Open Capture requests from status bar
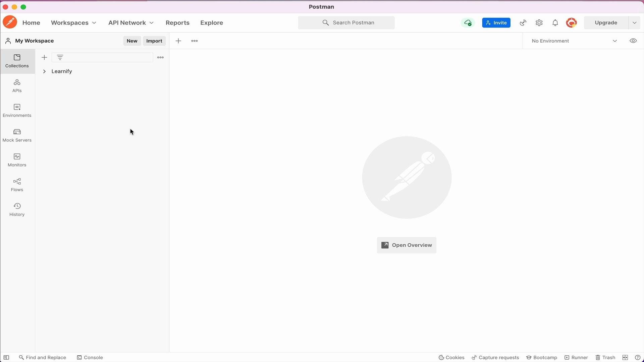 click(495, 357)
